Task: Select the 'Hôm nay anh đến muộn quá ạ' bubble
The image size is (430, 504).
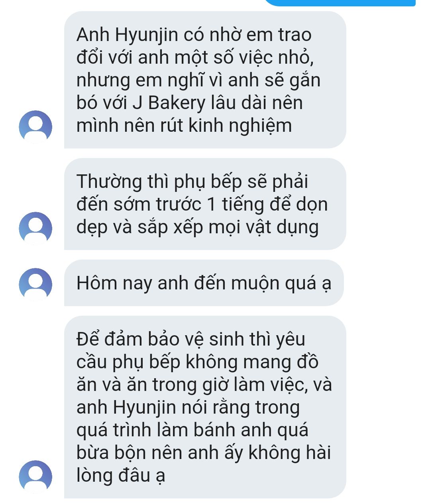Action: tap(204, 283)
